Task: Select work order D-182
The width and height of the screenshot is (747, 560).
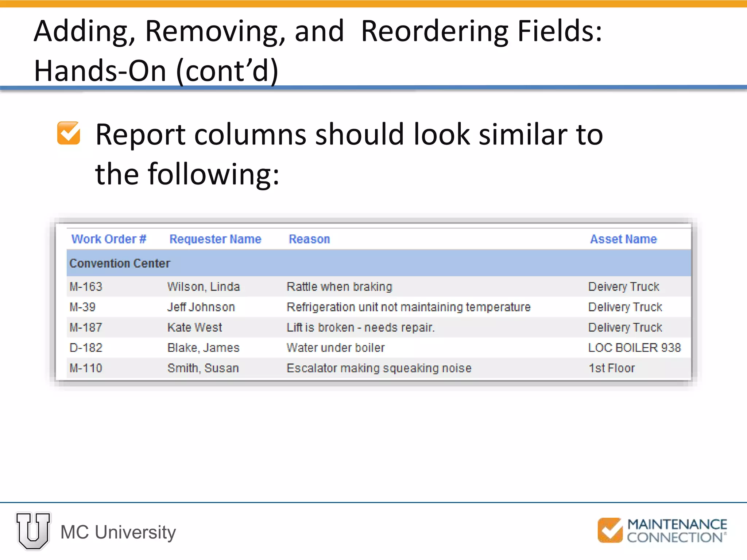Action: click(x=86, y=348)
